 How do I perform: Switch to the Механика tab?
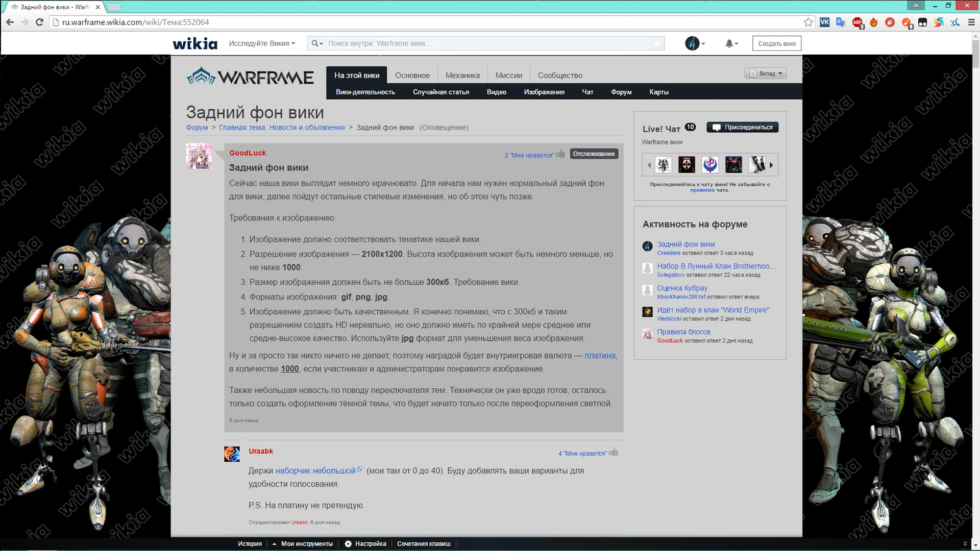[462, 75]
